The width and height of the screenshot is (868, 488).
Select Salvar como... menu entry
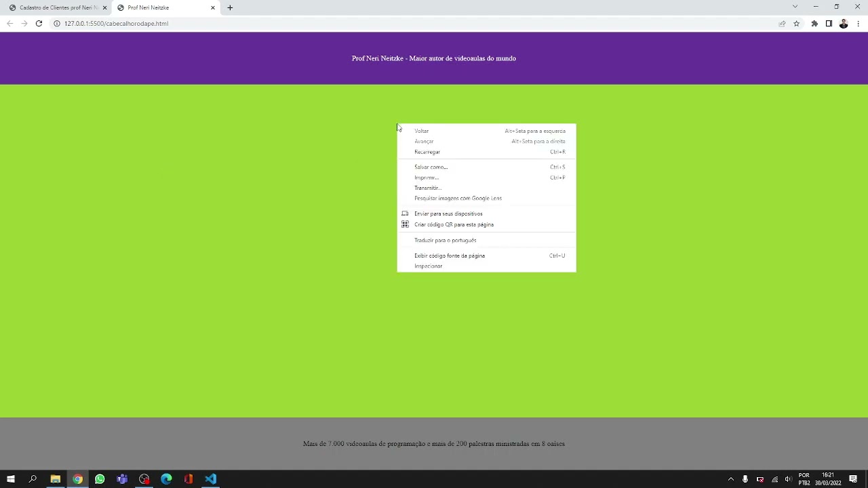pyautogui.click(x=486, y=167)
